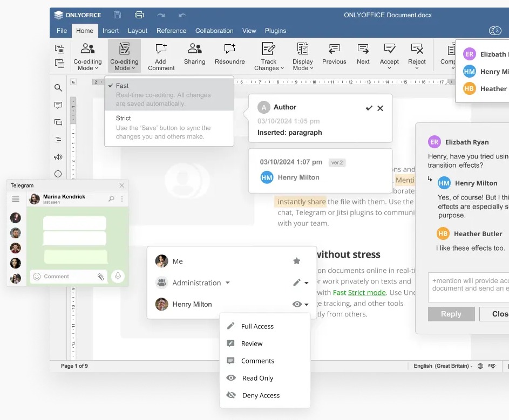509x420 pixels.
Task: Switch to the Reference tab
Action: pyautogui.click(x=172, y=31)
